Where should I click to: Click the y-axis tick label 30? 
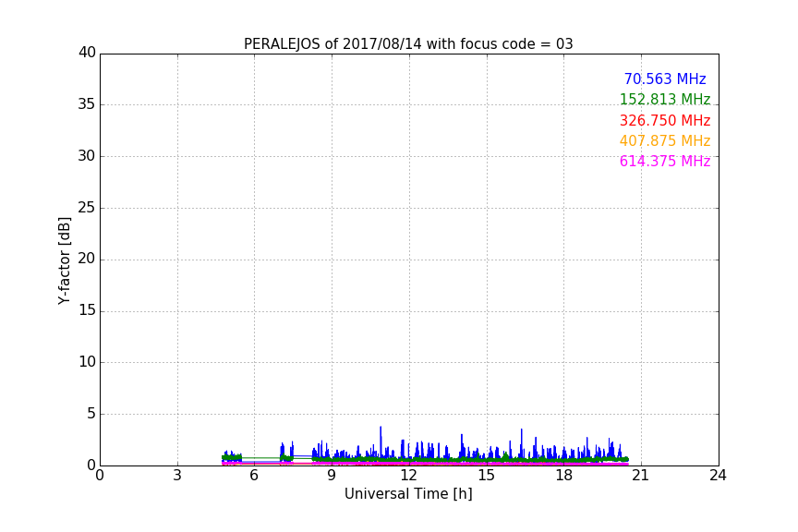coord(87,156)
